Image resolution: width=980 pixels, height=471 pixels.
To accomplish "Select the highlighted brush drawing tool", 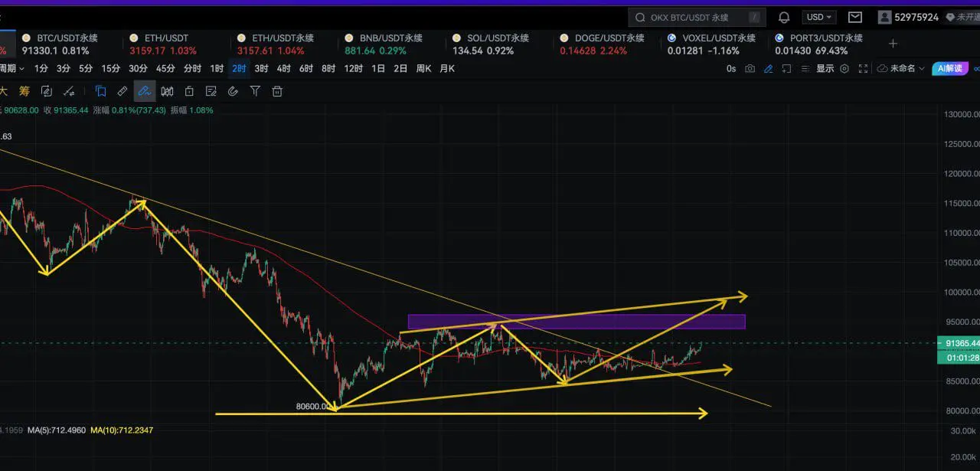I will [x=144, y=91].
